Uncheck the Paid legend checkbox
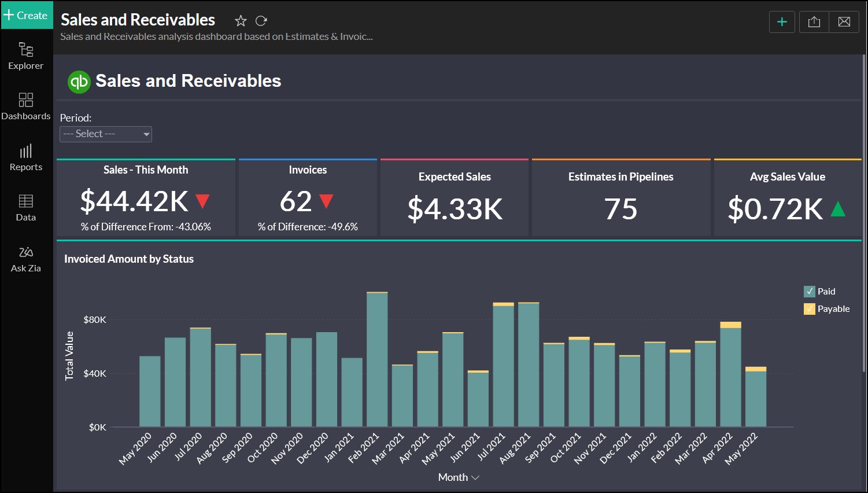This screenshot has width=868, height=493. [810, 292]
